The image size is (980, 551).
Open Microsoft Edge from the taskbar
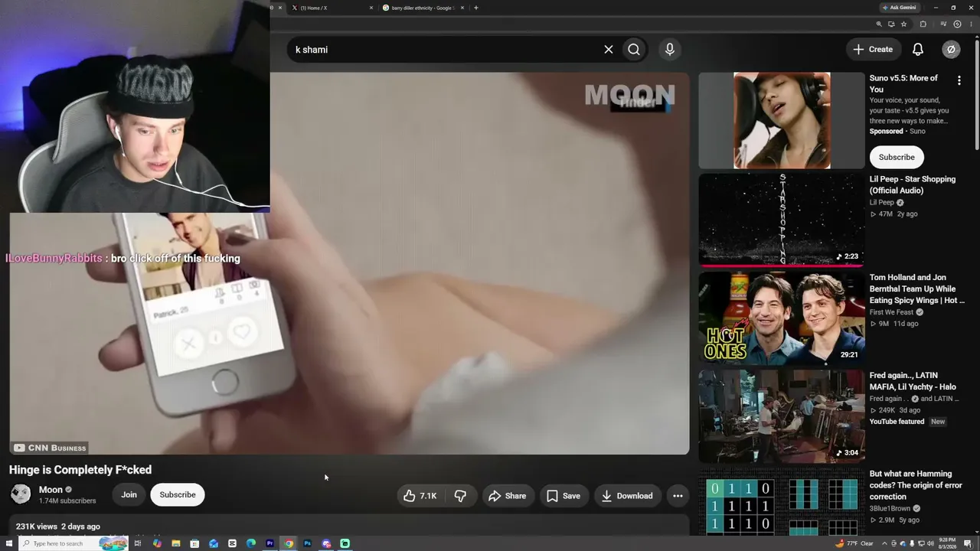[x=251, y=543]
